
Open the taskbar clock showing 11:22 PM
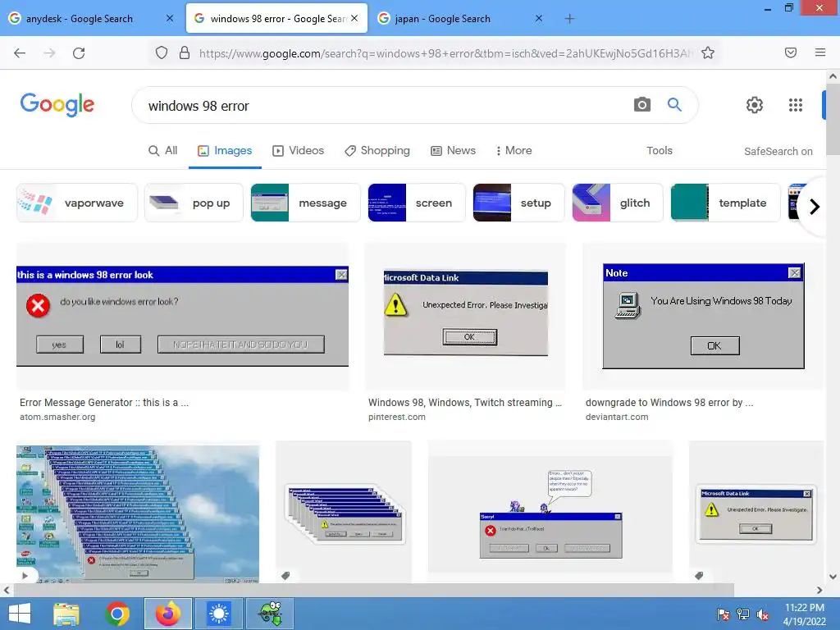click(x=805, y=614)
